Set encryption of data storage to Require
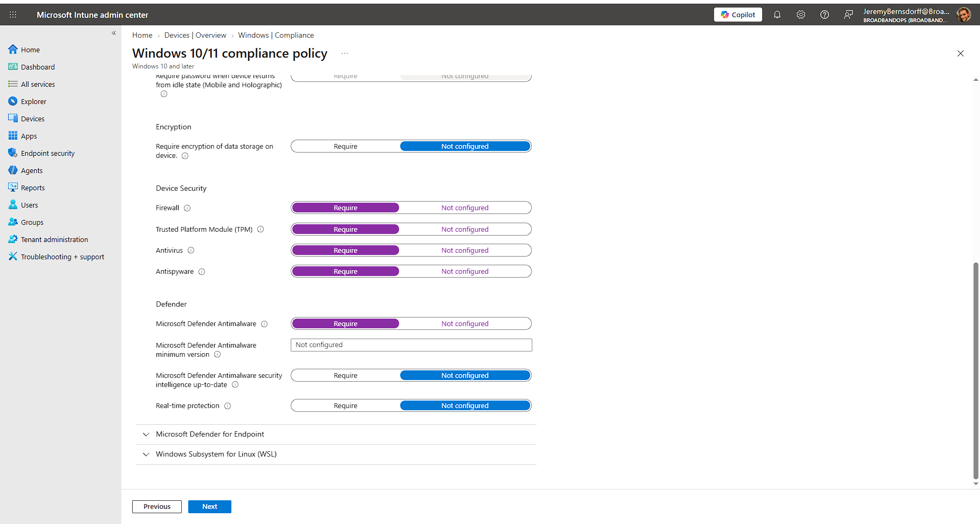The image size is (980, 524). pos(345,146)
